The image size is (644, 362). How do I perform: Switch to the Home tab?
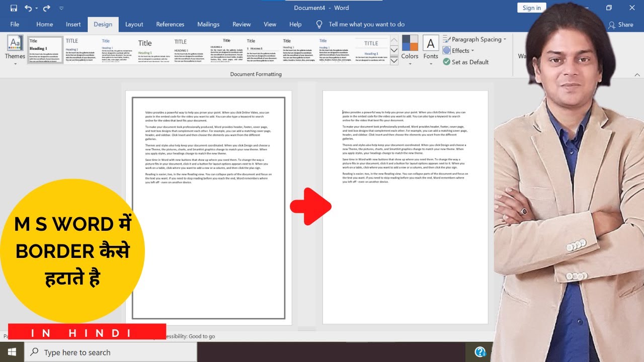tap(44, 24)
